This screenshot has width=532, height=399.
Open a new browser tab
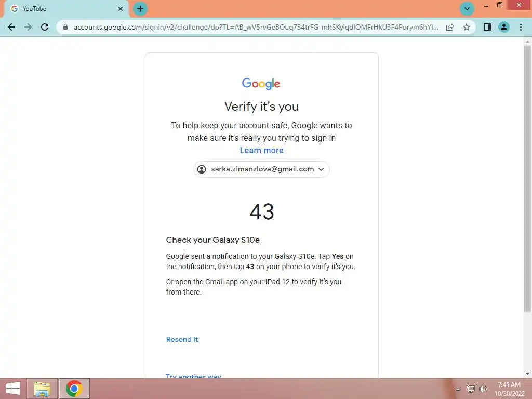tap(140, 9)
